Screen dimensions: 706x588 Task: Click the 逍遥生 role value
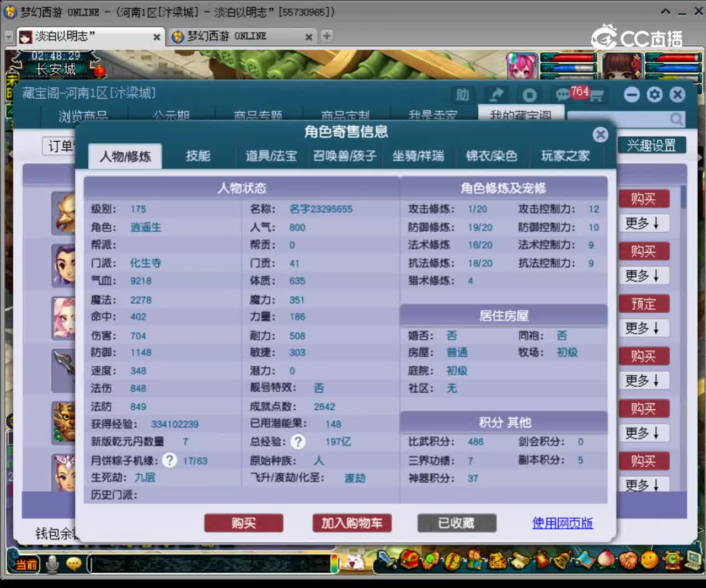point(146,227)
